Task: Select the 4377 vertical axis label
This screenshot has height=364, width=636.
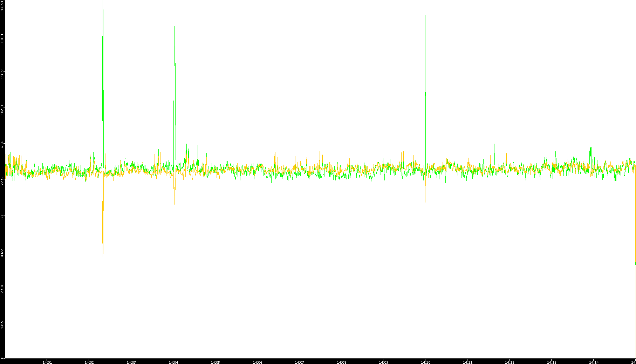Action: (2, 253)
